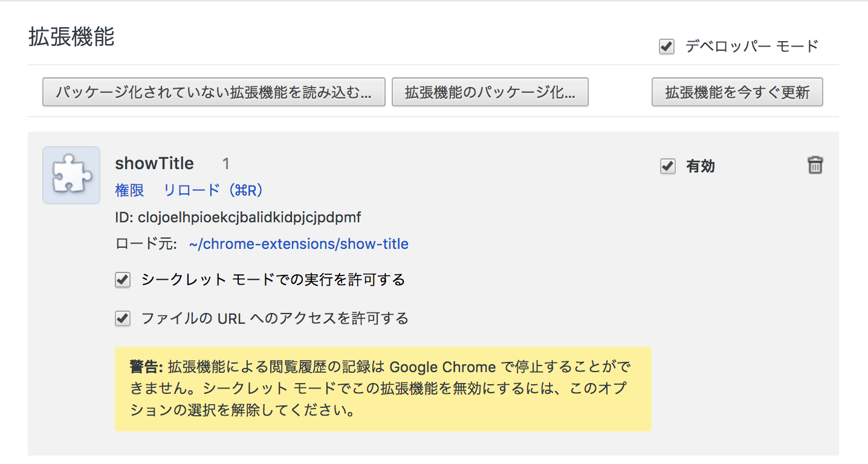Click the リロード (⌘R) link

(214, 190)
